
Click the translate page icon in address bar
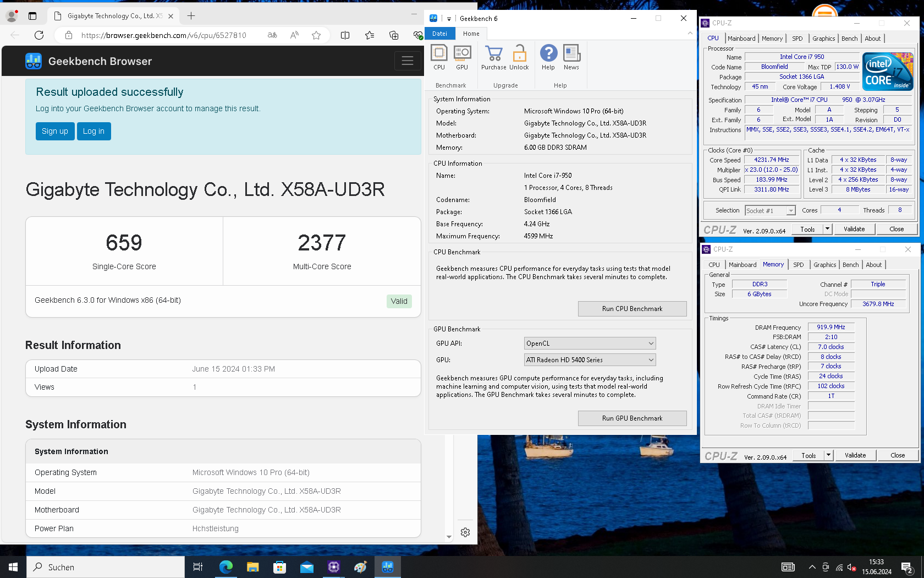point(272,35)
